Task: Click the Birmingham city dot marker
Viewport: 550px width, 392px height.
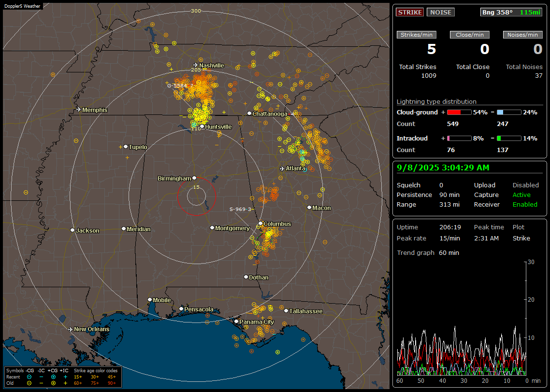Action: click(x=194, y=178)
